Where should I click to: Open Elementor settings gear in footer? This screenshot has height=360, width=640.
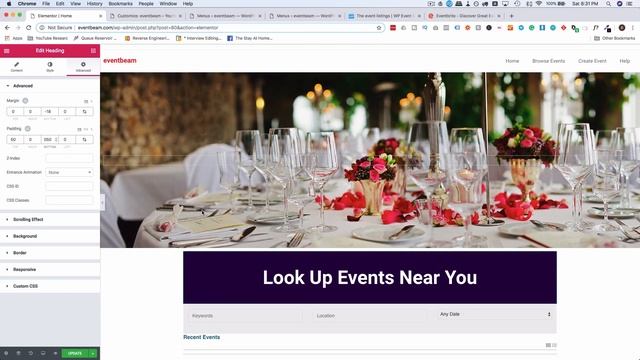(6, 353)
